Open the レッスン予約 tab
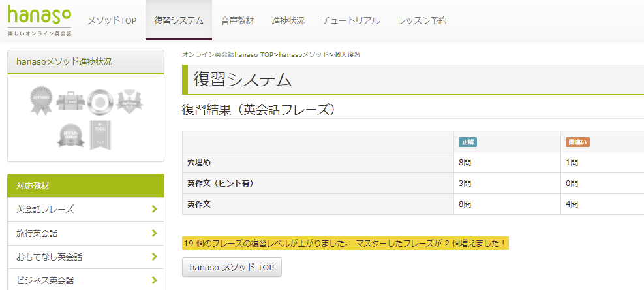This screenshot has height=290, width=644. click(422, 20)
